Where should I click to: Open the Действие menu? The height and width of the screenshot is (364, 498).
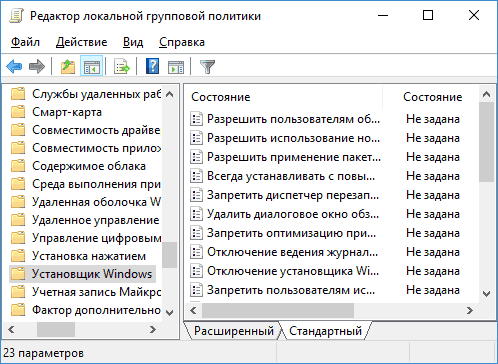81,42
